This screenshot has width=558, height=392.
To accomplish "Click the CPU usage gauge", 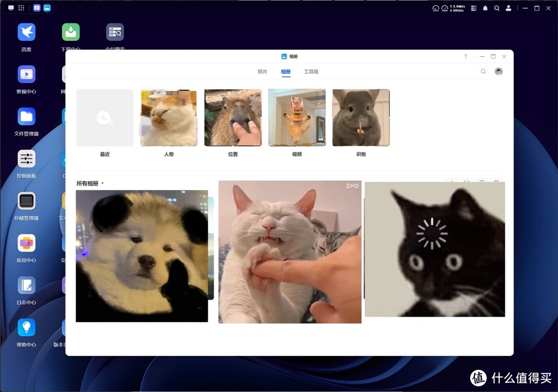I will [x=436, y=8].
